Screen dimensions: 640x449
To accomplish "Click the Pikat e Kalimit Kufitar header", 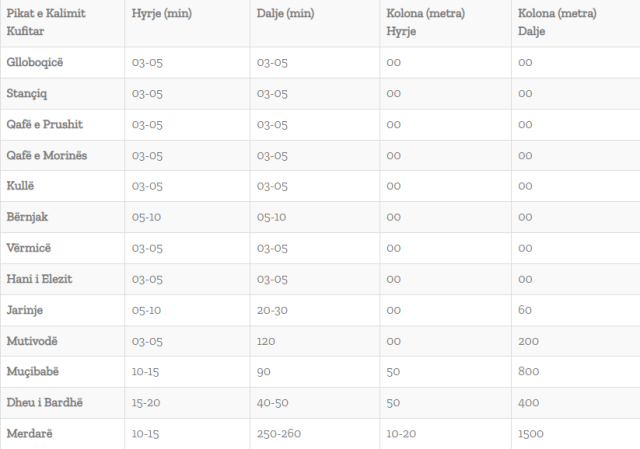I will [x=45, y=21].
